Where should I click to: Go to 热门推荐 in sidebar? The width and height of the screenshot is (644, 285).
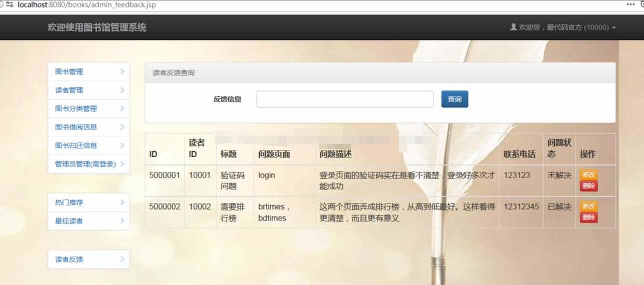[89, 203]
